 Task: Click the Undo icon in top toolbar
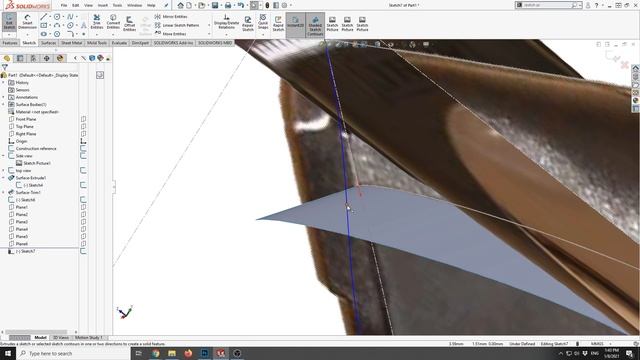(x=240, y=5)
